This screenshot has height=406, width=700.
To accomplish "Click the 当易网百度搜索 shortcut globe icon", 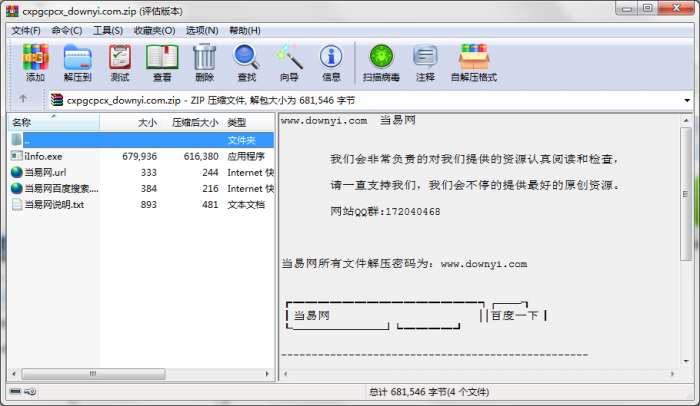I will 17,188.
